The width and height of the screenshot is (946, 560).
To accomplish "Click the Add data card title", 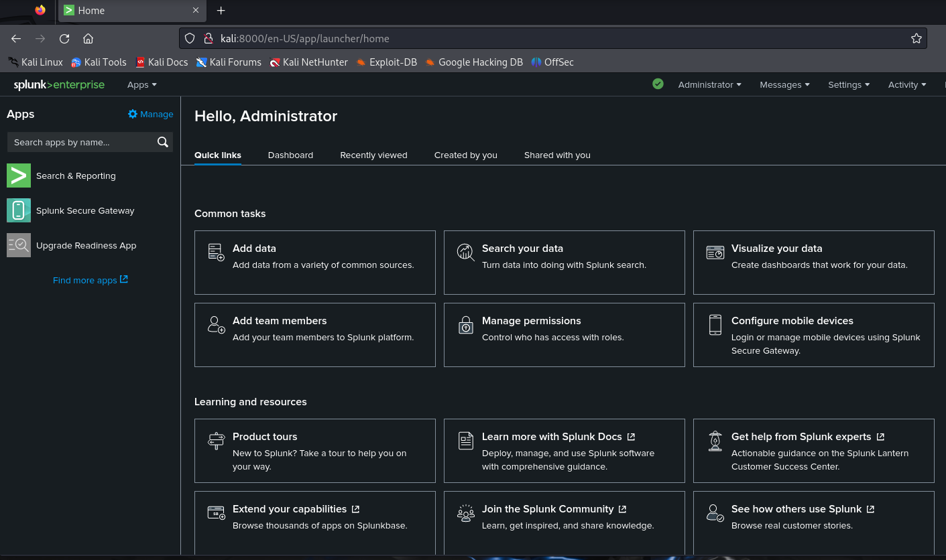I will point(254,249).
